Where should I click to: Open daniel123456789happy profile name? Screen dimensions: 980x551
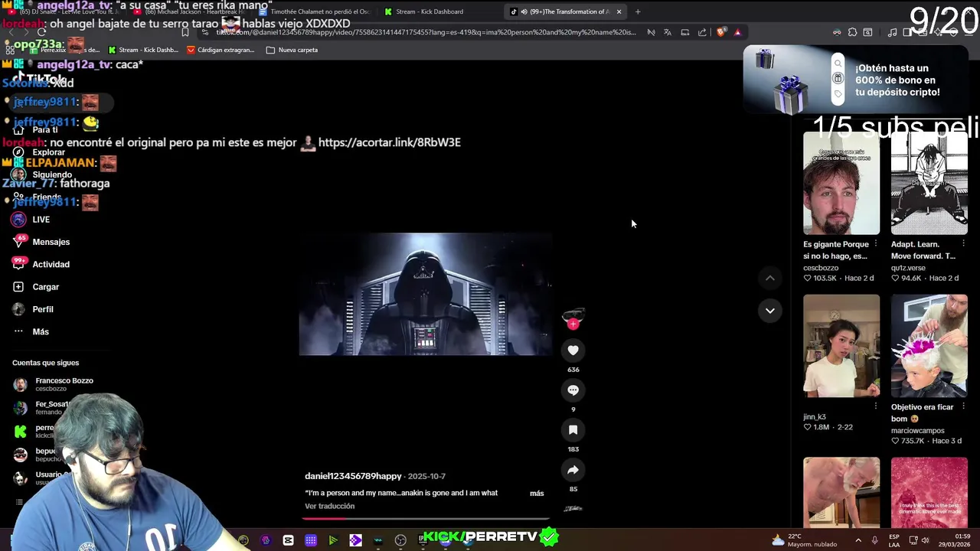click(x=353, y=476)
